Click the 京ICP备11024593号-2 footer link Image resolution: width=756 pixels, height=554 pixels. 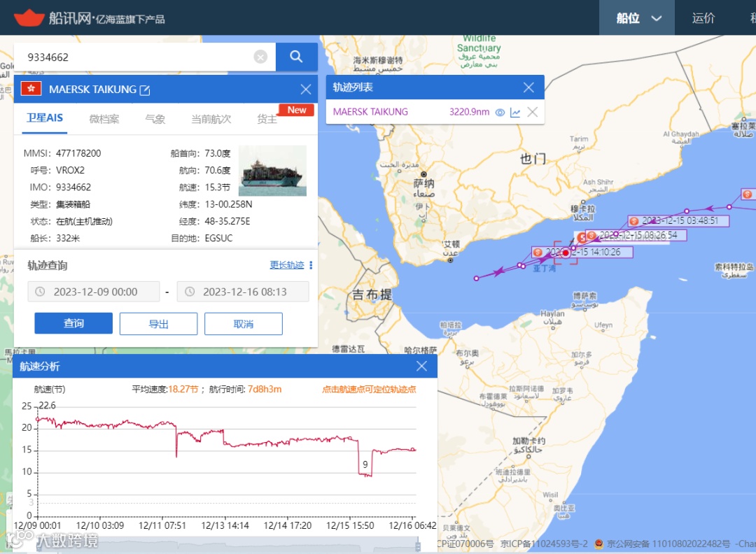pos(544,544)
